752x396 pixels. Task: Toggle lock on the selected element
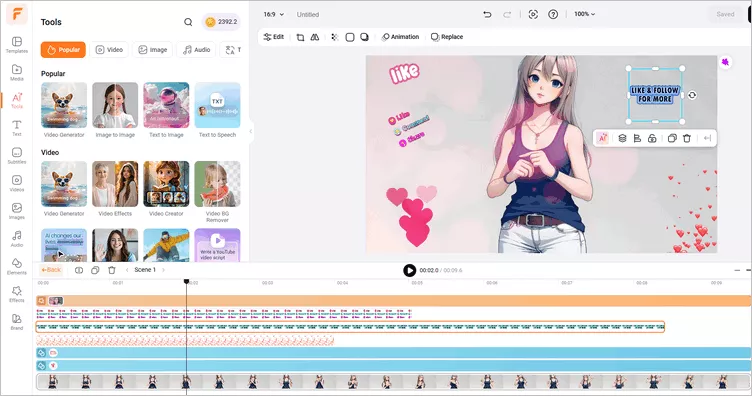(x=652, y=138)
